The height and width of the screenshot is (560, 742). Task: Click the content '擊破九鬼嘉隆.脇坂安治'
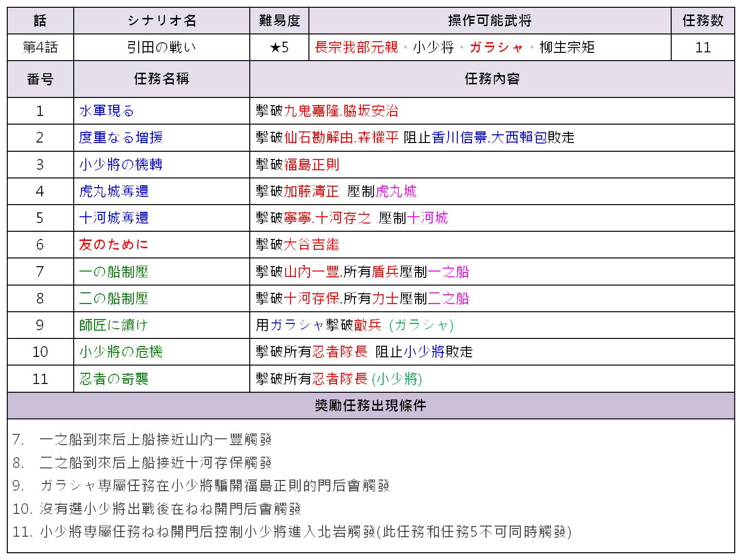(x=327, y=111)
